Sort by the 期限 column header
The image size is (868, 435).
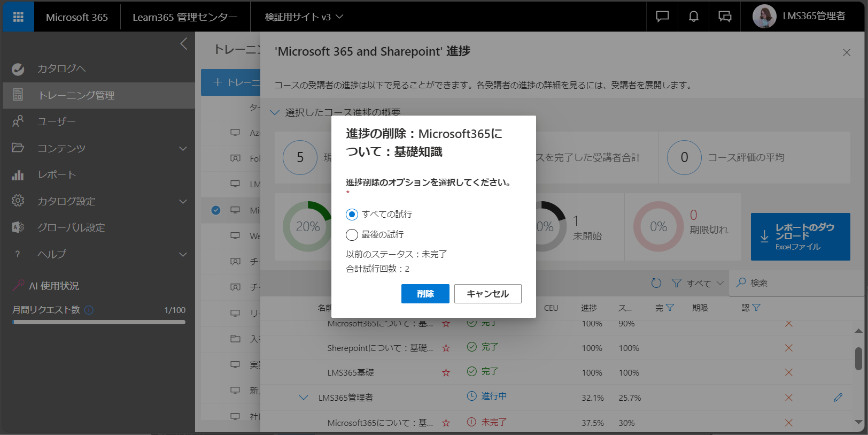click(700, 308)
